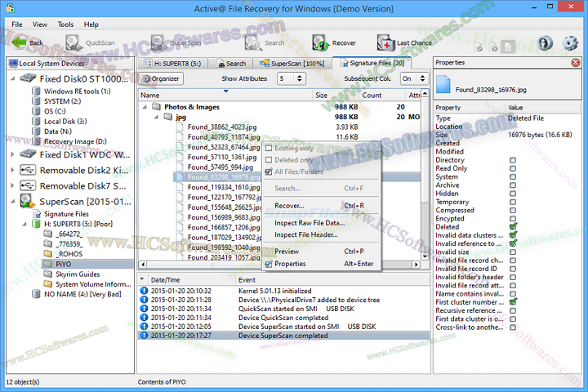Collapse the Photos & Images group
The height and width of the screenshot is (392, 588).
click(145, 107)
